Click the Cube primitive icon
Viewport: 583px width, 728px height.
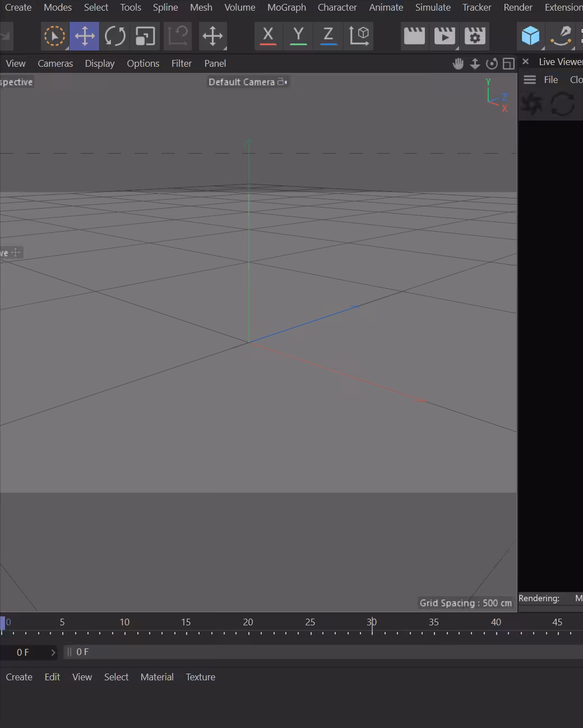pos(530,36)
